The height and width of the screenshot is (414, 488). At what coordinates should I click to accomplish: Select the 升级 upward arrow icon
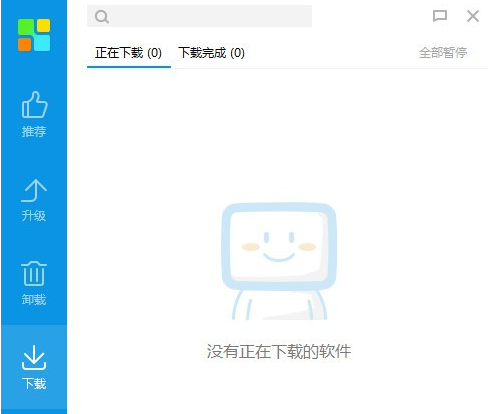point(34,191)
